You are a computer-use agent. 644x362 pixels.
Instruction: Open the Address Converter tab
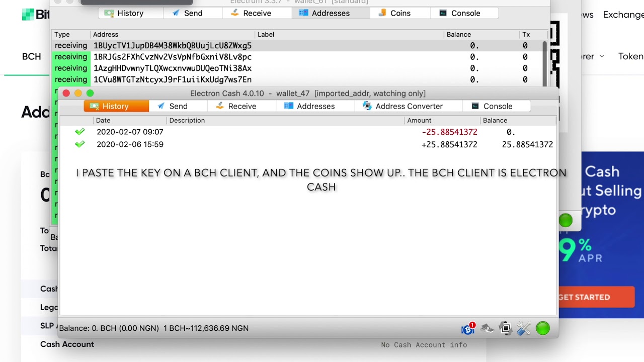click(409, 106)
